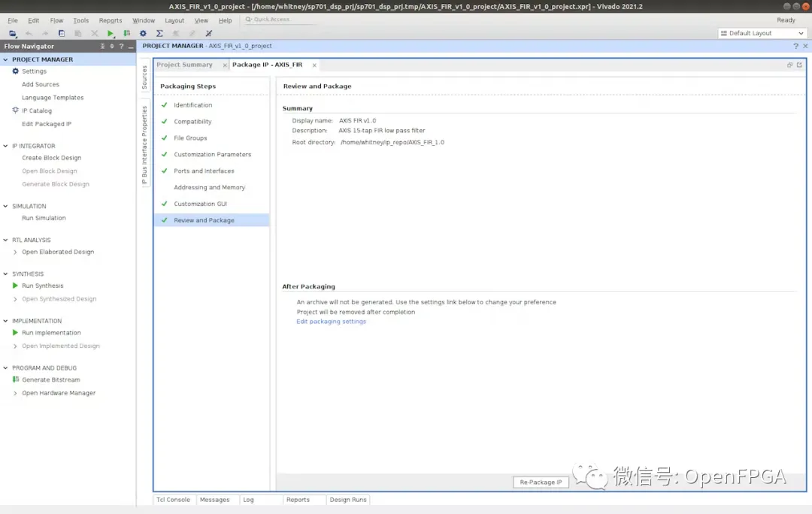This screenshot has height=514, width=812.
Task: Close the Project Summary tab
Action: click(x=225, y=65)
